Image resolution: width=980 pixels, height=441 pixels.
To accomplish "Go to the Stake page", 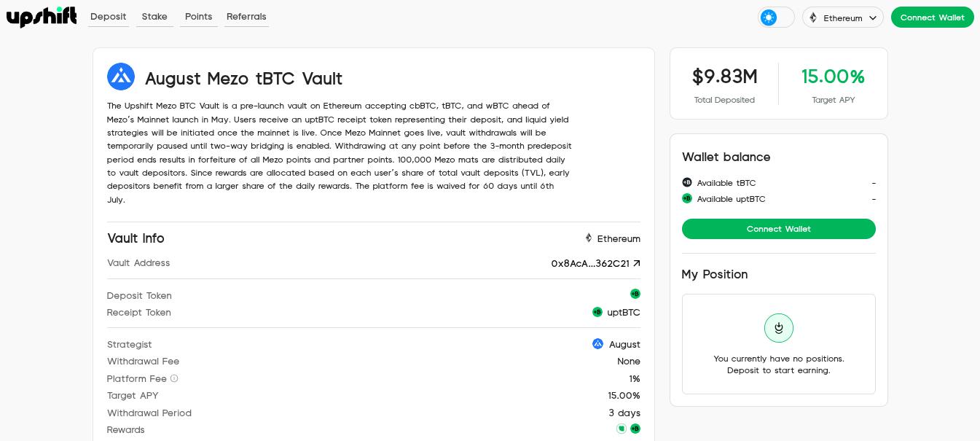I will tap(154, 17).
